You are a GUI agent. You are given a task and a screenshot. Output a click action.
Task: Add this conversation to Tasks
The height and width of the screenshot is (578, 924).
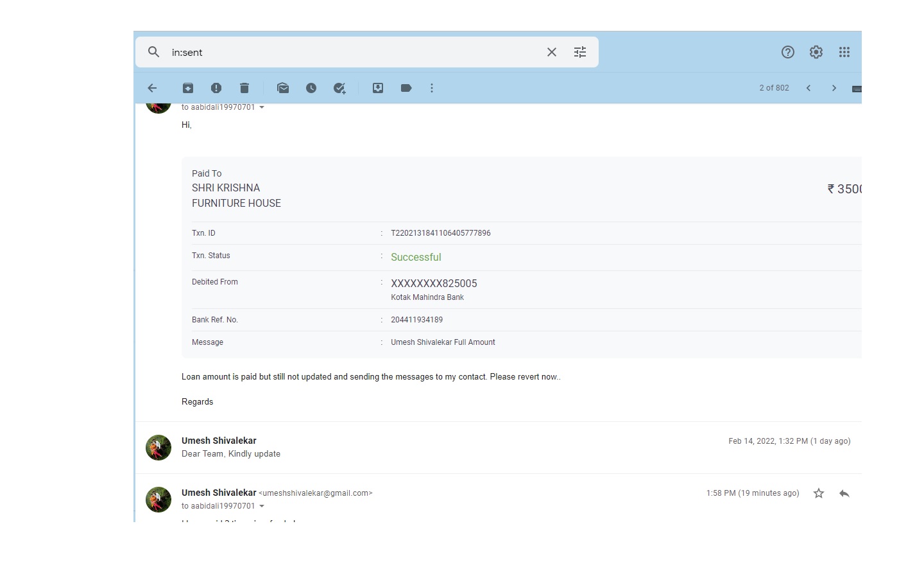point(339,88)
